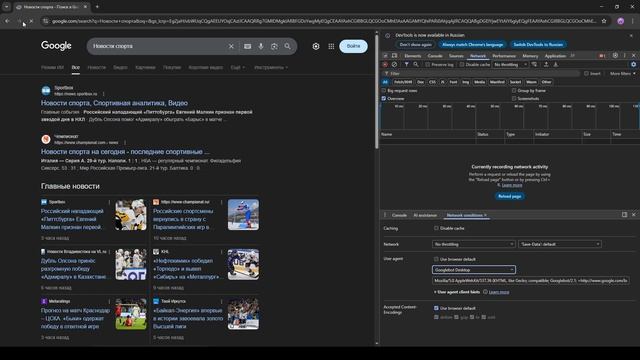
Task: Stop recording the network log
Action: pos(385,64)
